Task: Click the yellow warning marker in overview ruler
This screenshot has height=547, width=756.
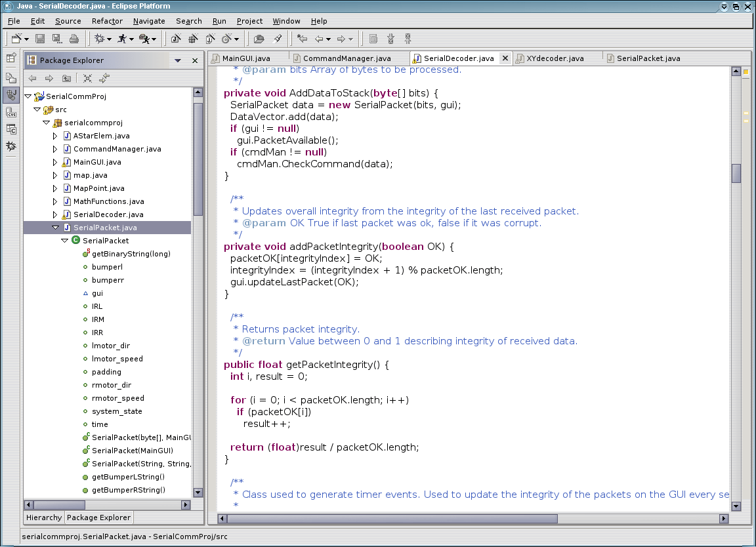Action: coord(745,71)
